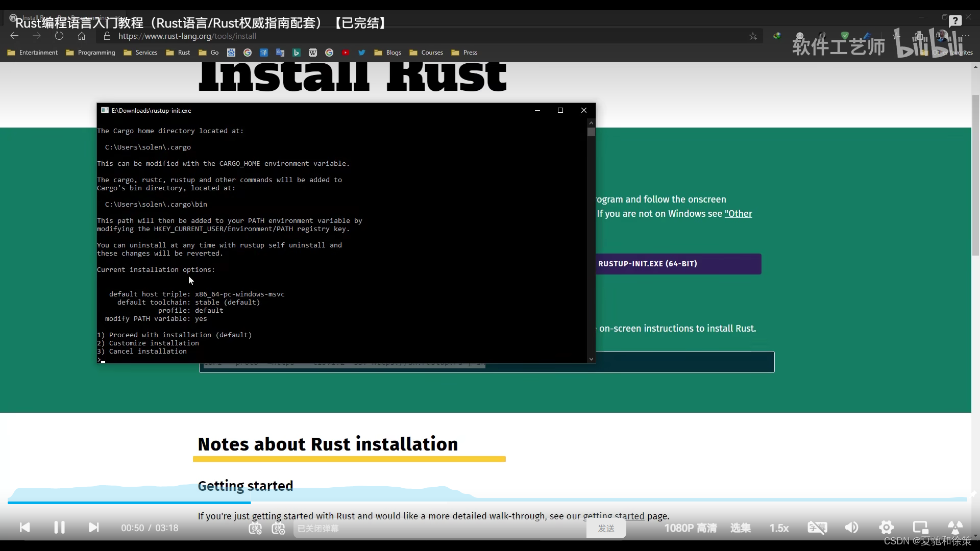
Task: Go to the previous video
Action: 24,528
